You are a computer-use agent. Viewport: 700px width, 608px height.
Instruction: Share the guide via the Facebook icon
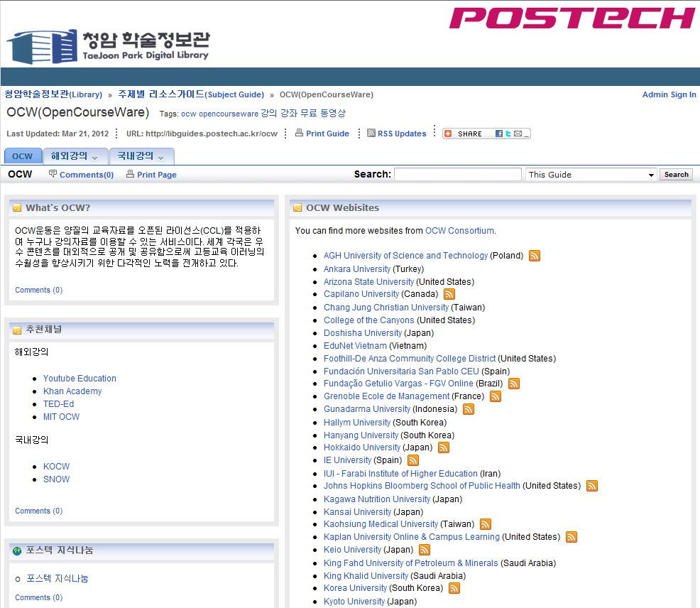[x=499, y=134]
